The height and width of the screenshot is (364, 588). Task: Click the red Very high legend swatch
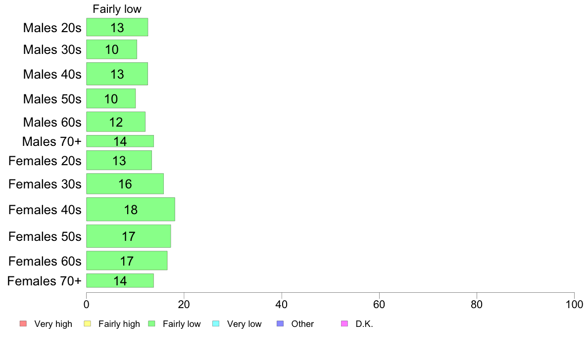23,323
